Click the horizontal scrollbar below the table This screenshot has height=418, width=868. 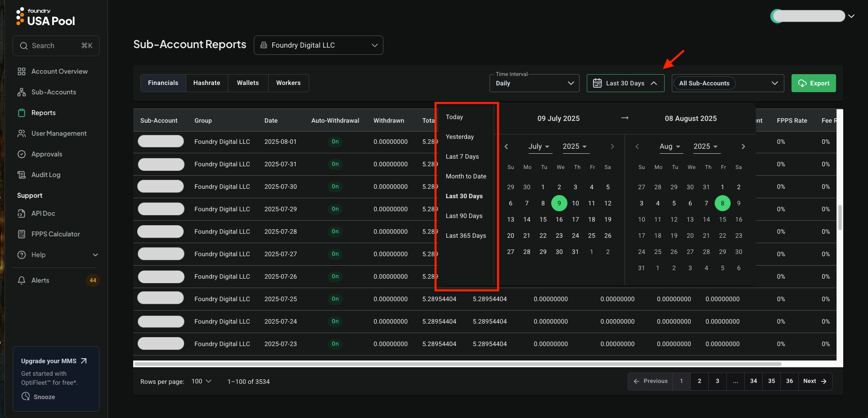[457, 364]
